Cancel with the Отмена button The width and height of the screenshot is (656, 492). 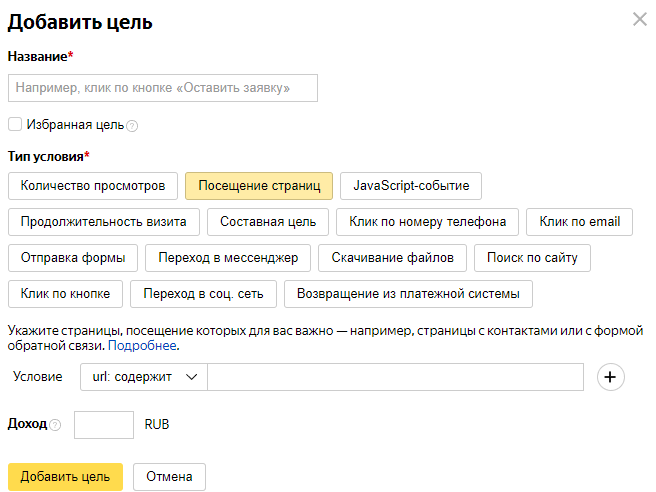pyautogui.click(x=169, y=477)
